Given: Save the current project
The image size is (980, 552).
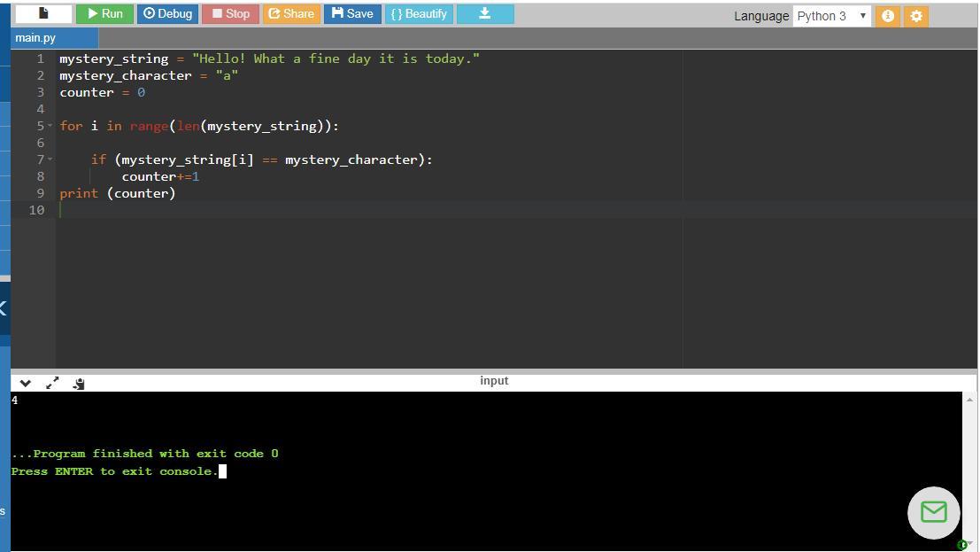Looking at the screenshot, I should click(x=352, y=14).
